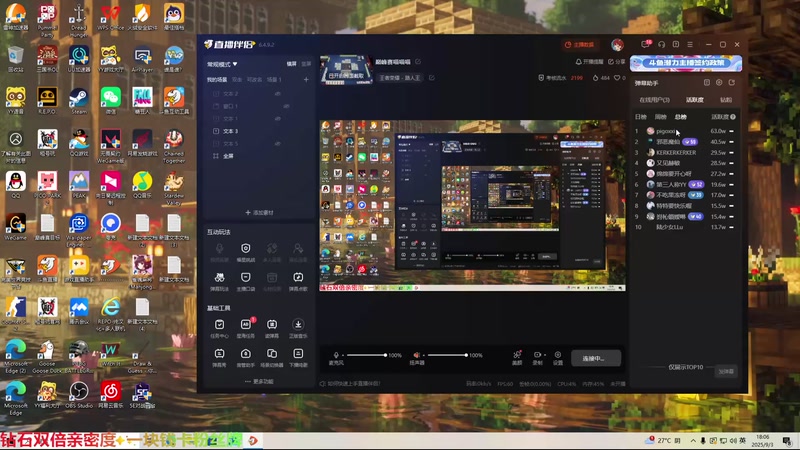Open messages icon with red badge

[x=645, y=44]
